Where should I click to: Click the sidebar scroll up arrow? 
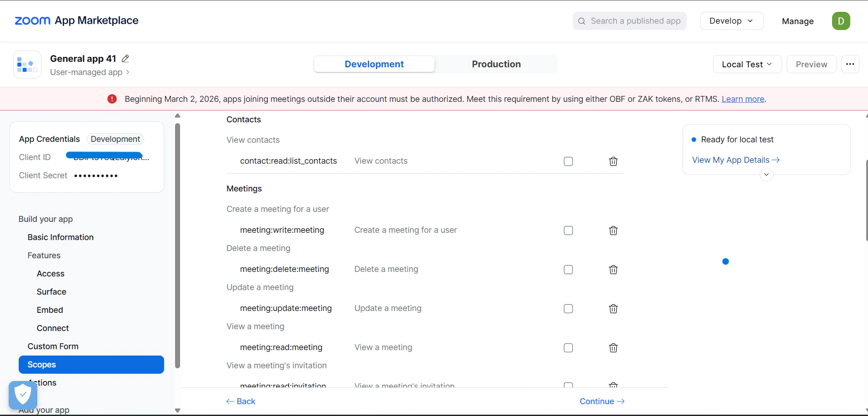[x=177, y=116]
